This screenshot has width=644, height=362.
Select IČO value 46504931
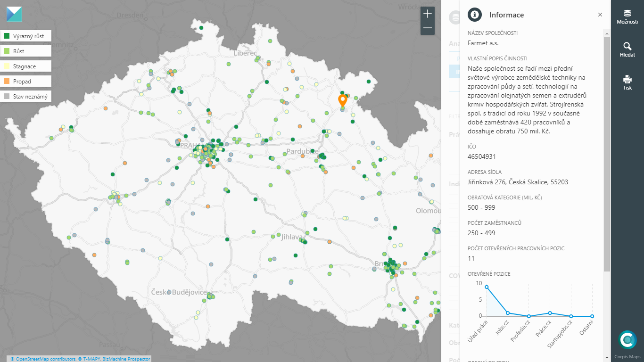(x=482, y=156)
